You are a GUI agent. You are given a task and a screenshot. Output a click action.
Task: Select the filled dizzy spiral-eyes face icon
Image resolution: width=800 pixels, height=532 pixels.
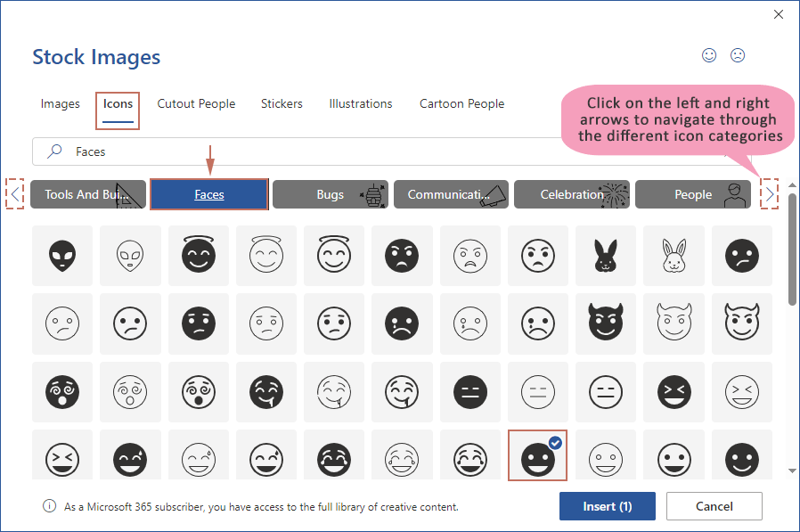tap(62, 391)
